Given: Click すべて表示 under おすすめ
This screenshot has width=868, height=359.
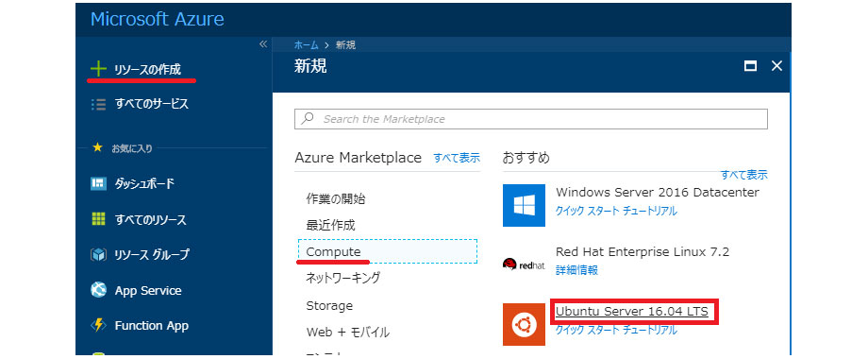Looking at the screenshot, I should (x=744, y=175).
